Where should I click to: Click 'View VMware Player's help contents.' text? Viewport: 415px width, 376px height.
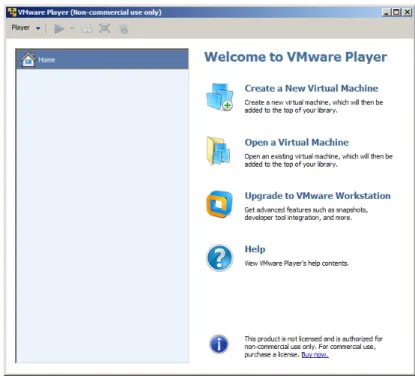point(297,263)
